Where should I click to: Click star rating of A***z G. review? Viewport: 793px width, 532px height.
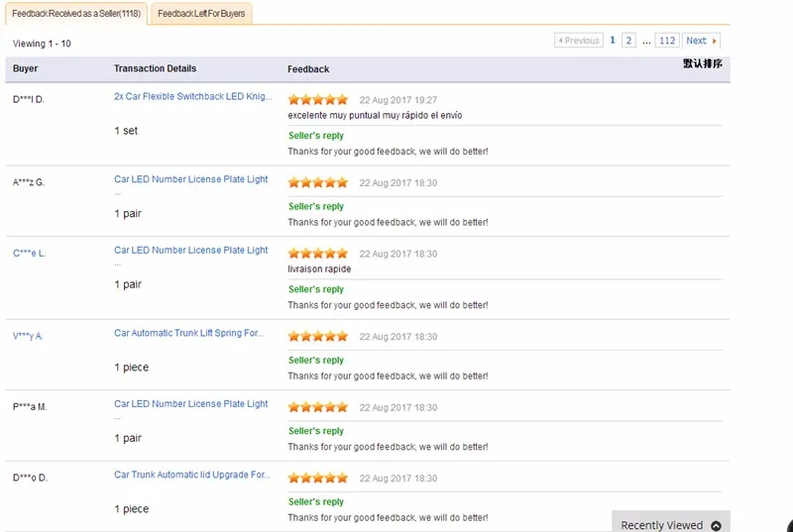coord(318,182)
